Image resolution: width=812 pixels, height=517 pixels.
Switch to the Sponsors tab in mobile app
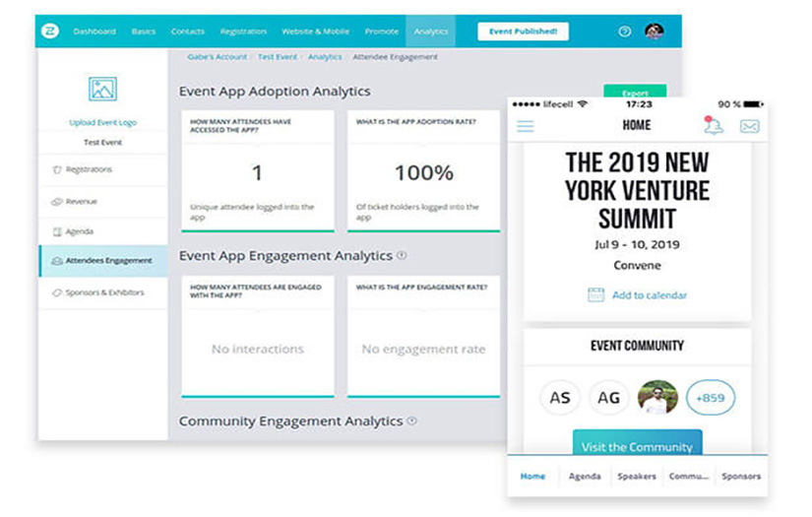pyautogui.click(x=741, y=476)
